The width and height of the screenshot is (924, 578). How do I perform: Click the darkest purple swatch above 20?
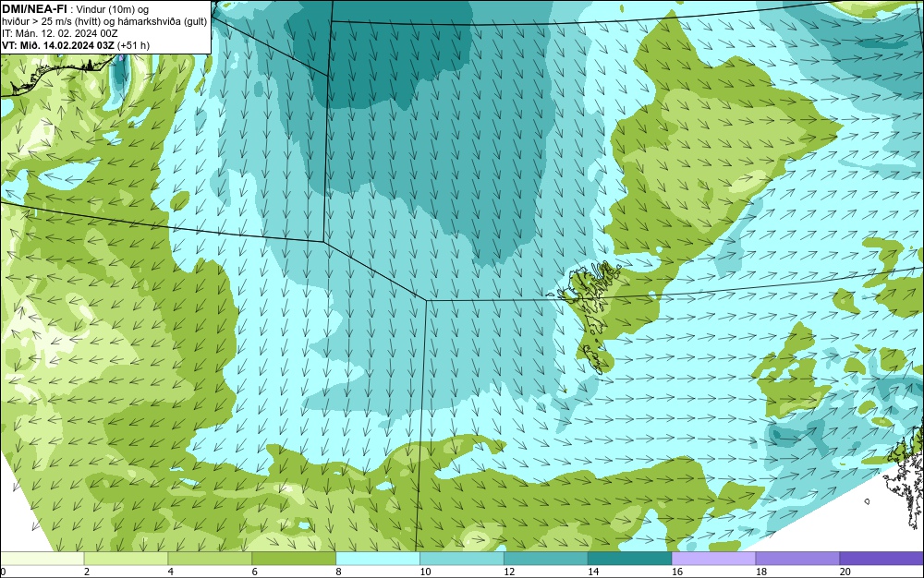click(881, 558)
